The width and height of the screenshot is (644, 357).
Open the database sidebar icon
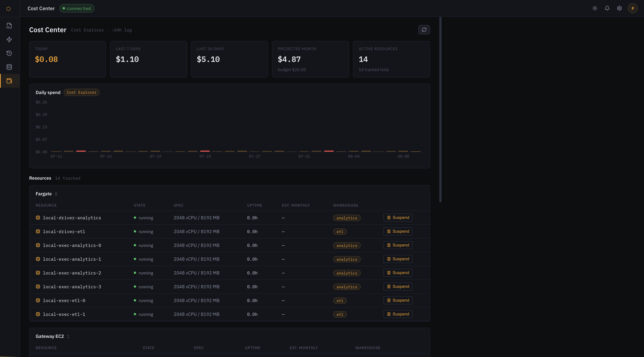pyautogui.click(x=9, y=67)
